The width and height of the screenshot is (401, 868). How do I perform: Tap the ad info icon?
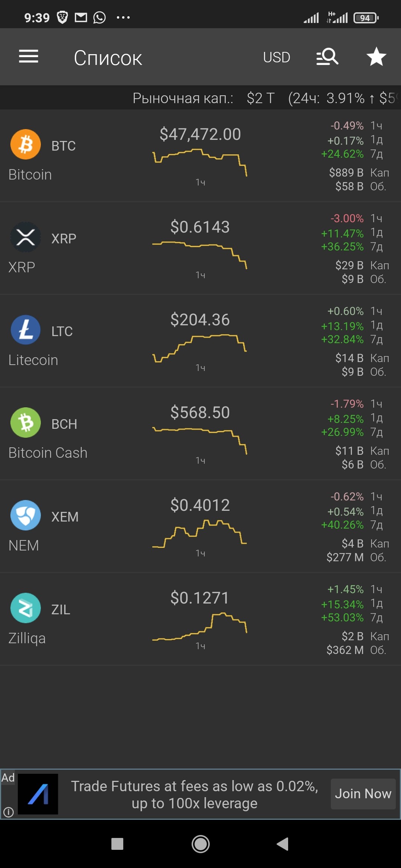[x=8, y=812]
